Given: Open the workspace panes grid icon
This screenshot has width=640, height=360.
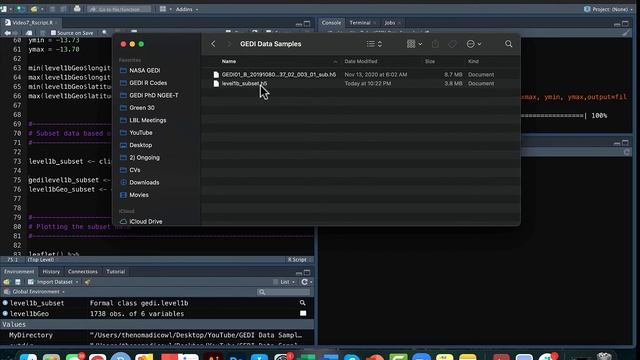Looking at the screenshot, I should [x=164, y=9].
